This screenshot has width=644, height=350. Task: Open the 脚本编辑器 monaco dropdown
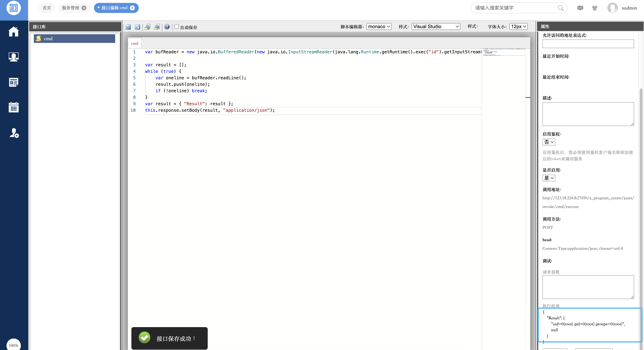[x=379, y=26]
